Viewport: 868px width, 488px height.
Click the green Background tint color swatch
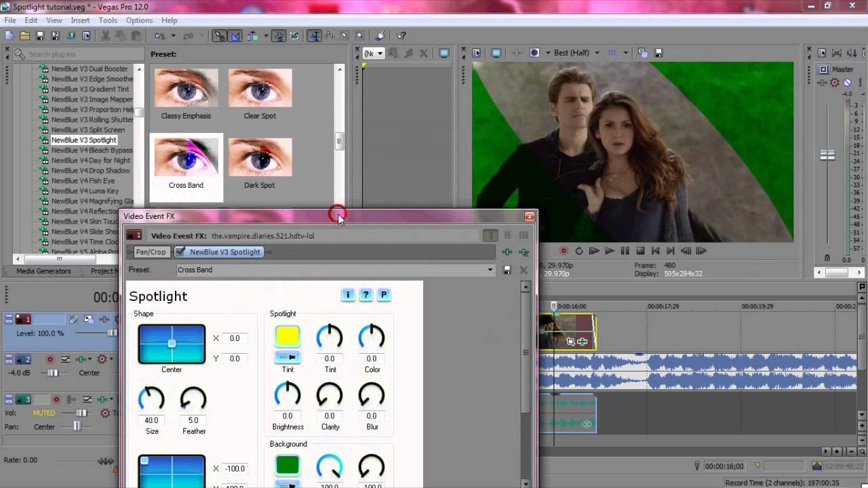288,465
